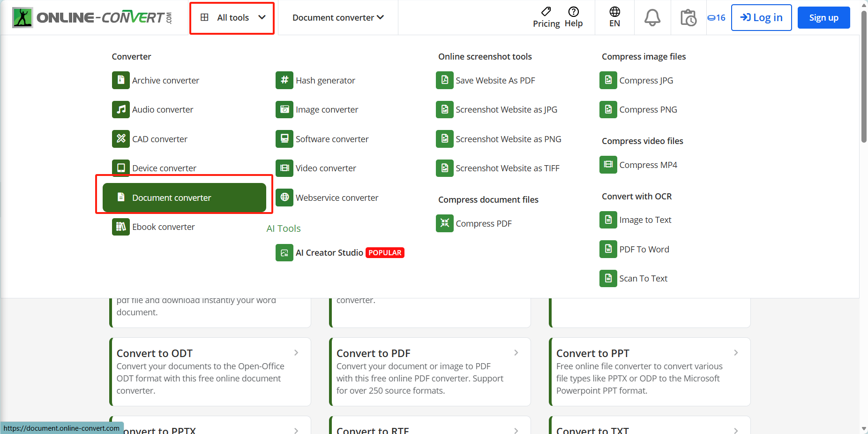The image size is (868, 434).
Task: Click the Compress PNG icon
Action: [608, 109]
